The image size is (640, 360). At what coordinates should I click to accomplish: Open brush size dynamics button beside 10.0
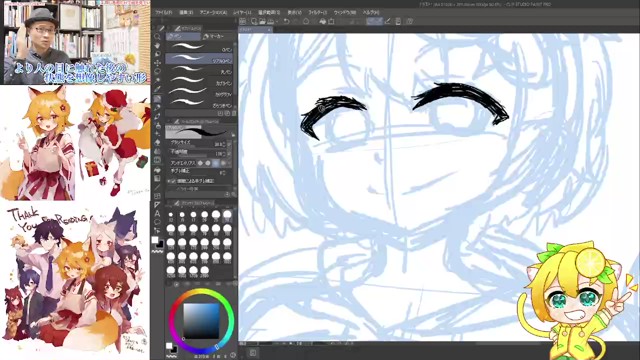[x=229, y=144]
